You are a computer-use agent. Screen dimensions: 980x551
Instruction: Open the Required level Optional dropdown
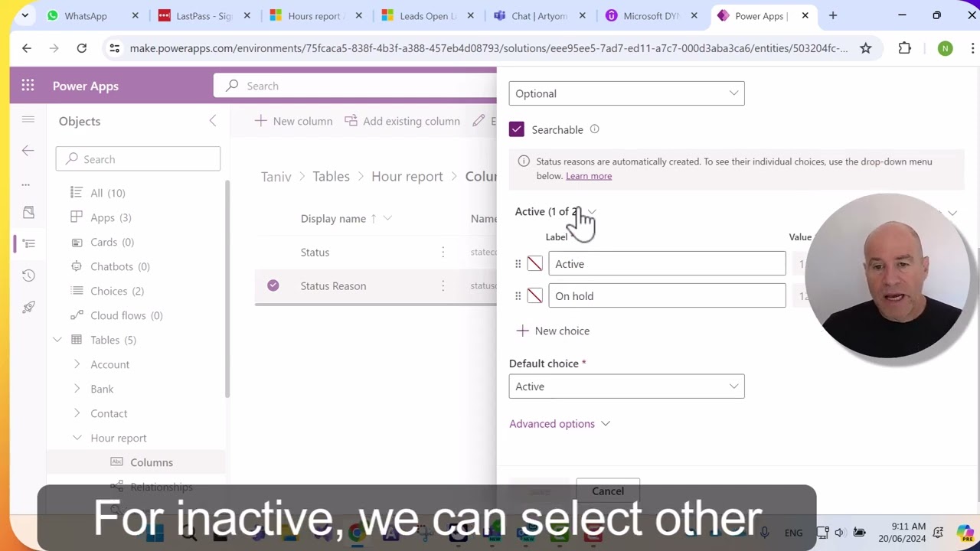pos(626,93)
